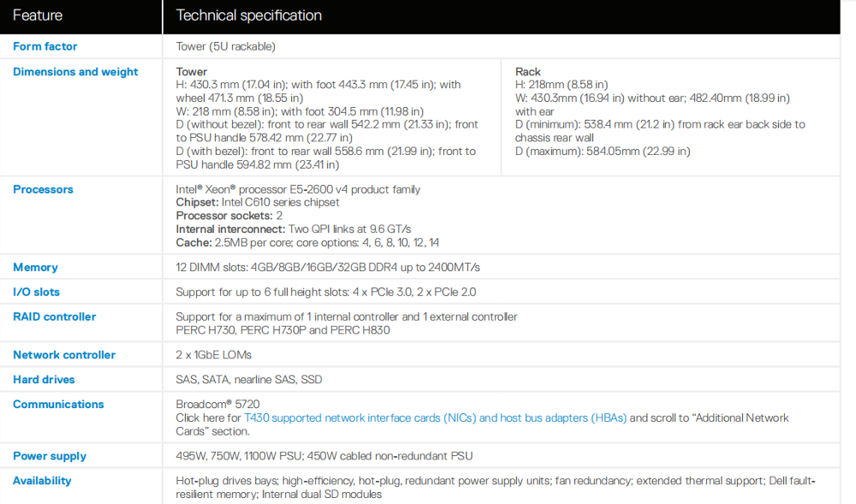Image resolution: width=856 pixels, height=504 pixels.
Task: Click the Communications feature label
Action: coord(58,404)
